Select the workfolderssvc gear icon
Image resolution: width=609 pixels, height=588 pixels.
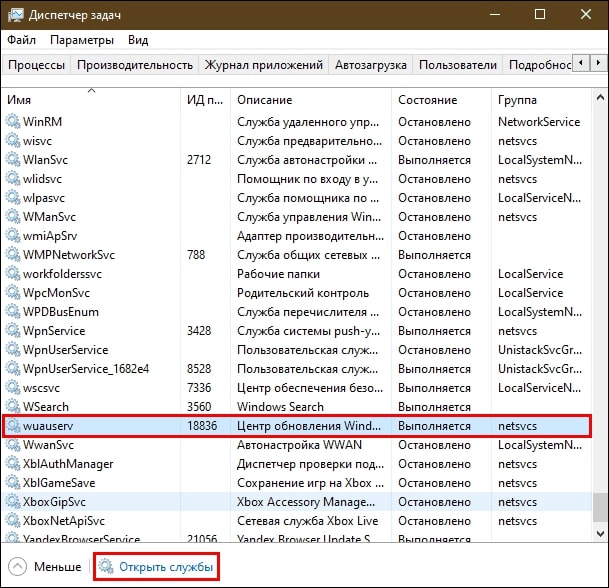click(x=13, y=274)
